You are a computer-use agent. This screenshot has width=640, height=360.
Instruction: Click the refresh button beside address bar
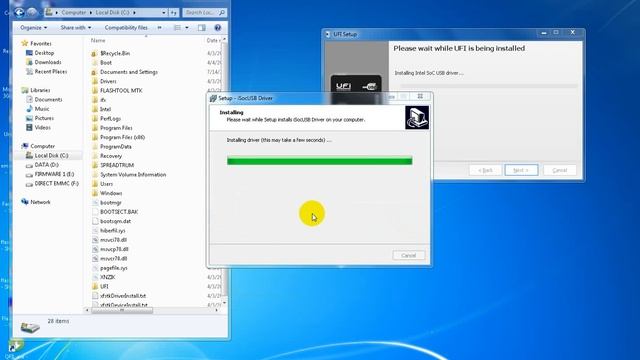[173, 13]
